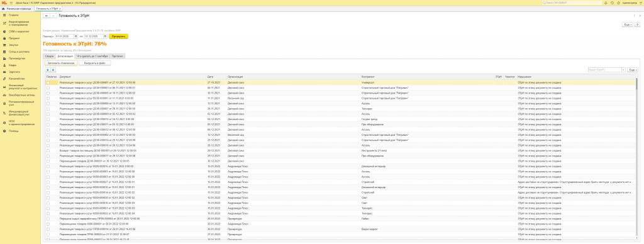Open the history clock icon
The width and height of the screenshot is (644, 244).
(612, 3)
